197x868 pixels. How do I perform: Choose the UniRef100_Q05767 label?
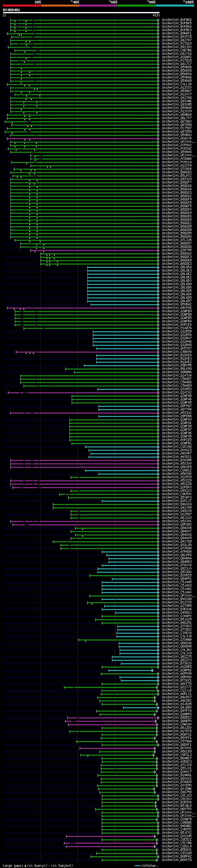click(176, 349)
